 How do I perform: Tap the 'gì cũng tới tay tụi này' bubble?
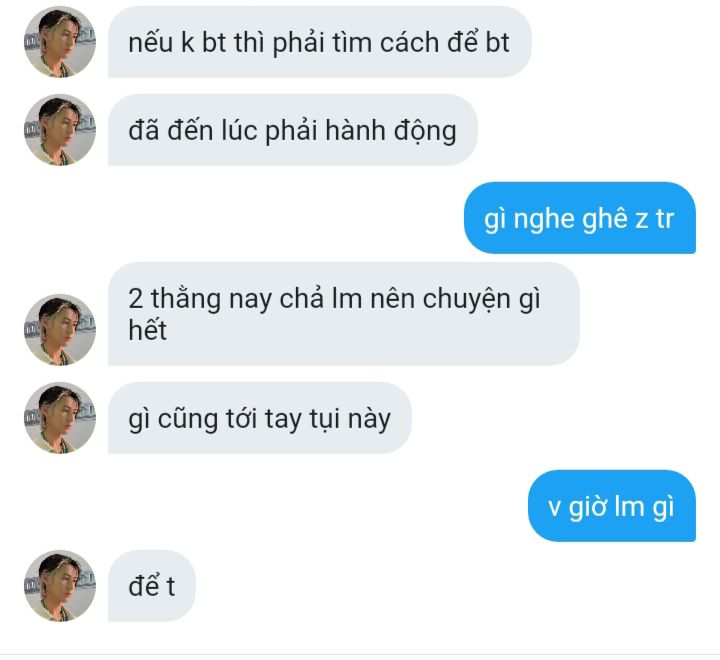click(259, 418)
